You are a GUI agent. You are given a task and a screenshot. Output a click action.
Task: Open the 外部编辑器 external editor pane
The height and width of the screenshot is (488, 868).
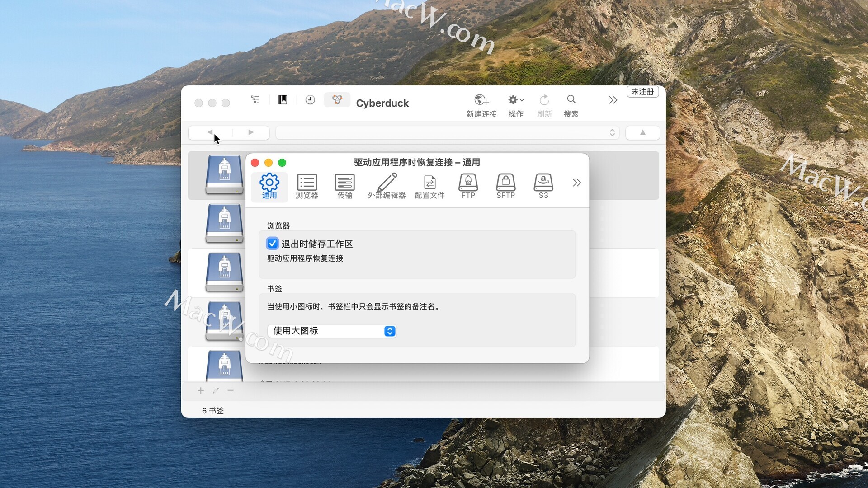click(387, 186)
